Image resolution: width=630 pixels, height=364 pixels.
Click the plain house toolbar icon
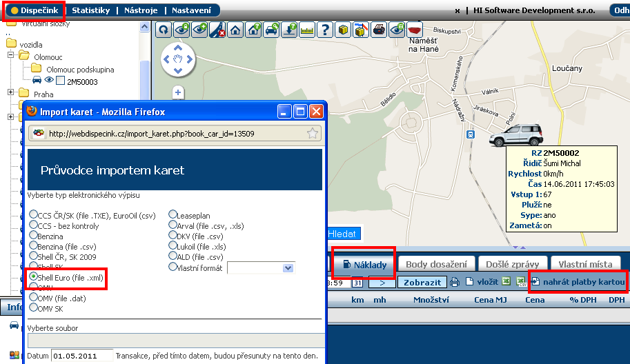point(235,30)
